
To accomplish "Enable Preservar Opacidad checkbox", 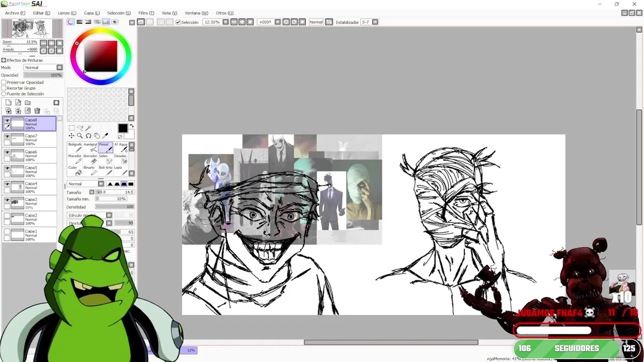I will (4, 82).
